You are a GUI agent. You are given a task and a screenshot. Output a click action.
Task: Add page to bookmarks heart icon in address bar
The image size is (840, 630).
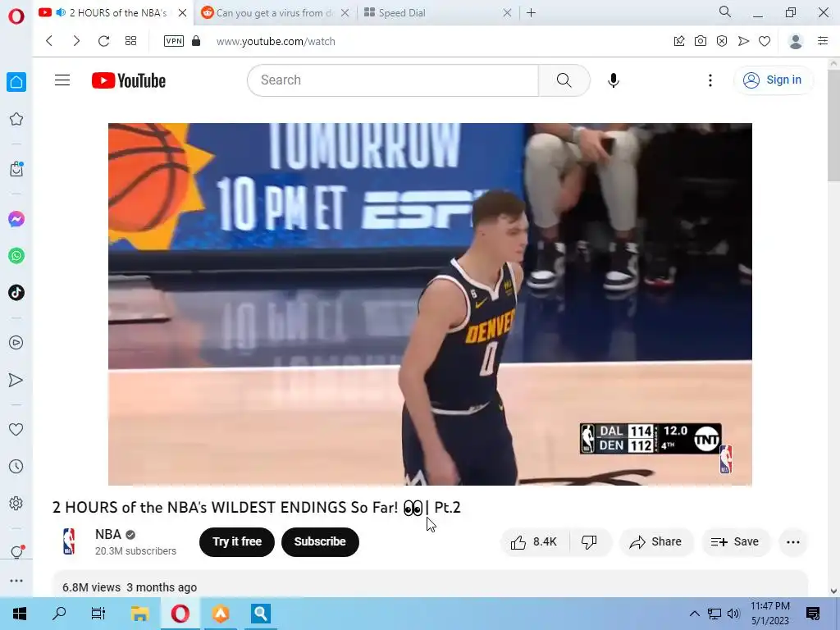[x=765, y=41]
